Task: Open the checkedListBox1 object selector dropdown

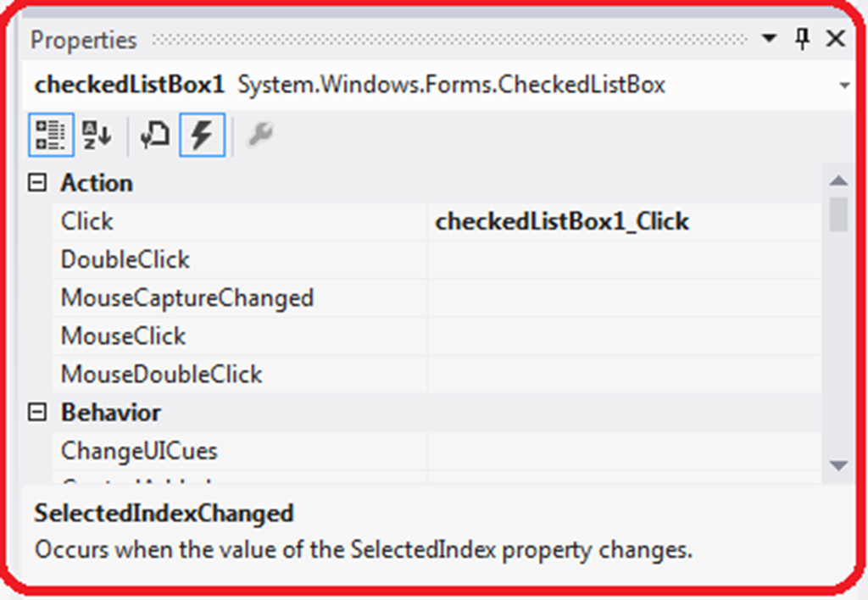Action: point(844,86)
